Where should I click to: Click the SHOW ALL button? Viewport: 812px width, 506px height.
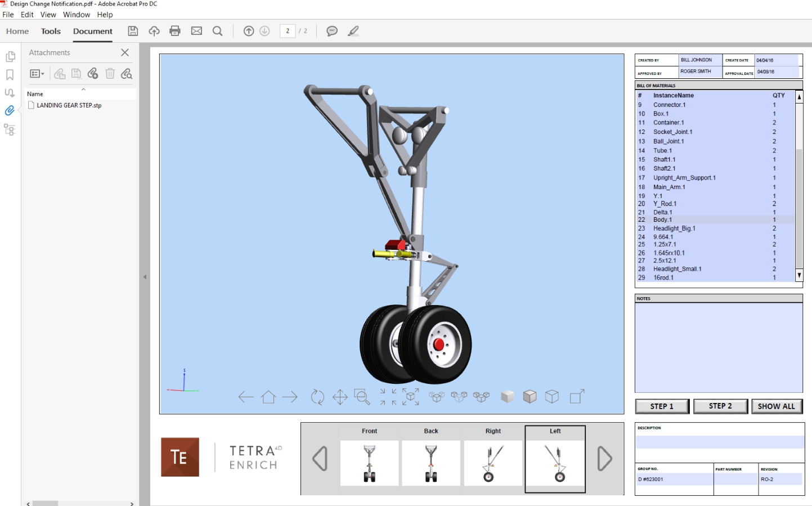(777, 406)
